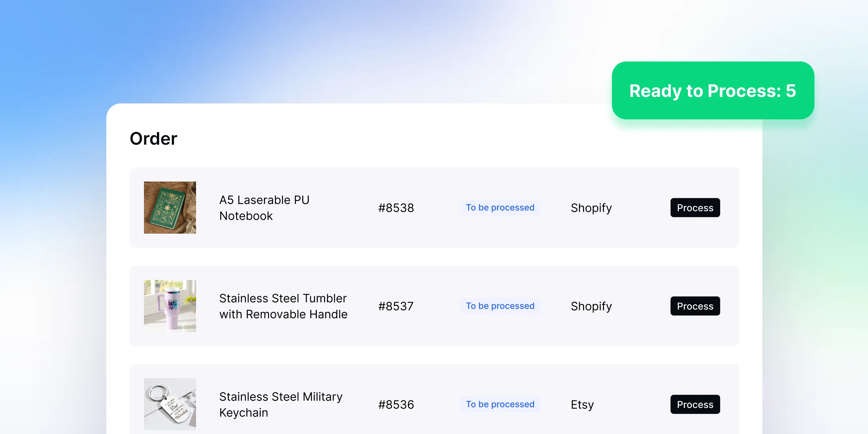This screenshot has width=868, height=434.
Task: Select order number #8538
Action: click(396, 208)
